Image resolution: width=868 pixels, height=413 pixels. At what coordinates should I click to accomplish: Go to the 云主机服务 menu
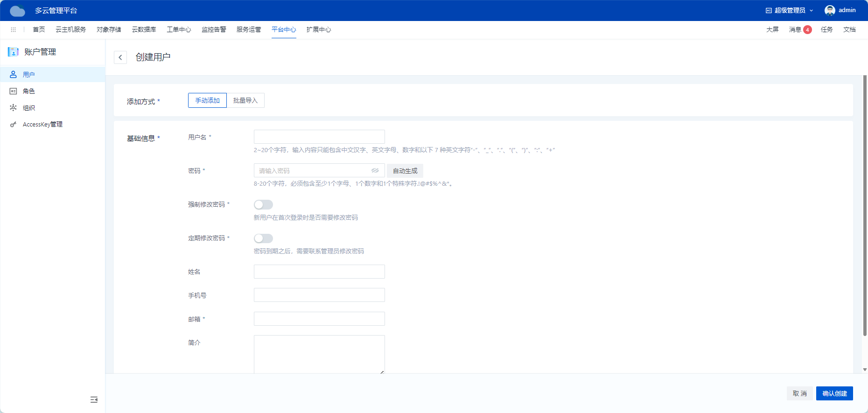tap(71, 29)
